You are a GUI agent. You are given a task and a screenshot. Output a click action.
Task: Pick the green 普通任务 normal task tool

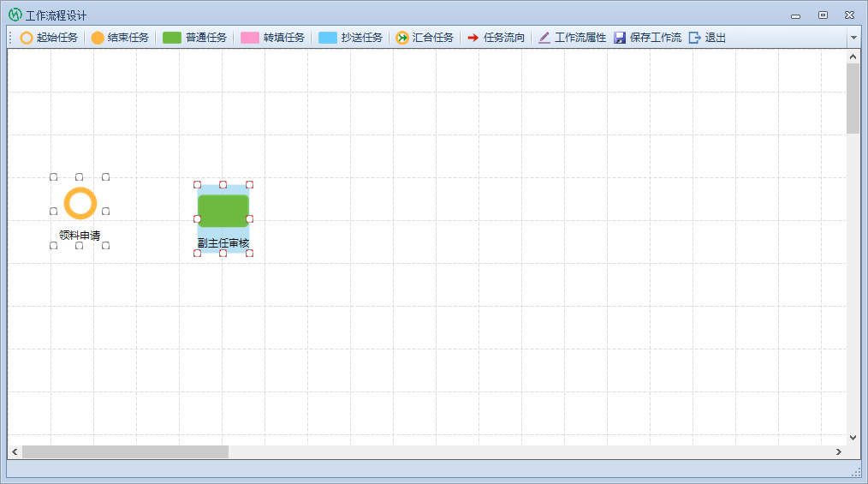[x=195, y=38]
